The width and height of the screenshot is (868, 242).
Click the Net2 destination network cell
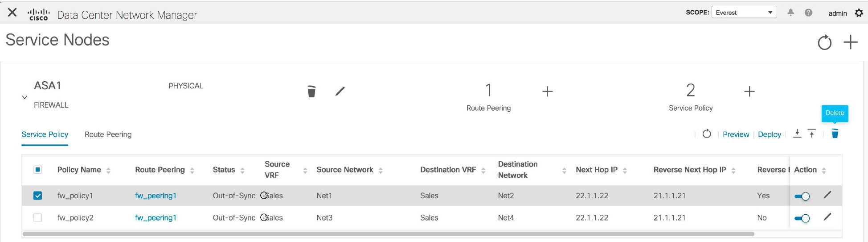click(506, 196)
